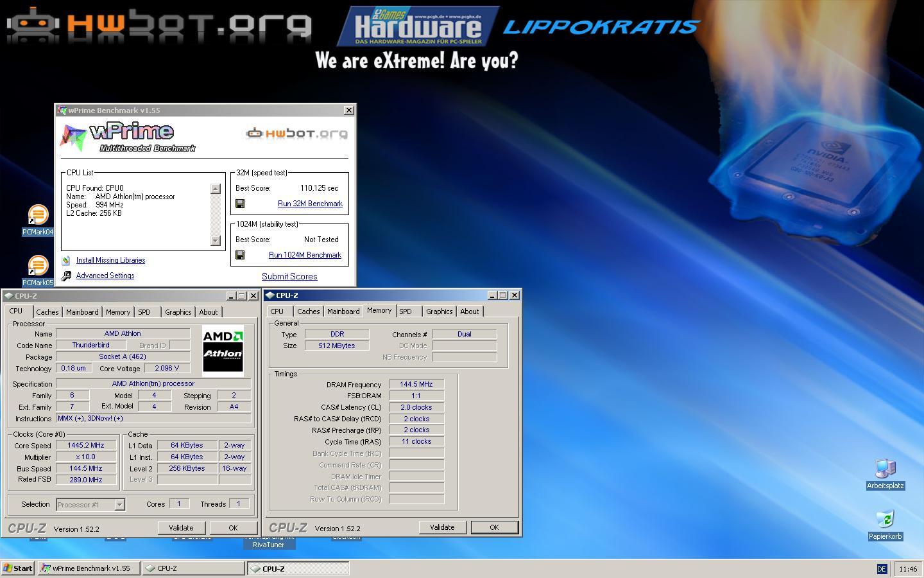Image resolution: width=924 pixels, height=578 pixels.
Task: Click the Core Speed 1445.2 MHz field
Action: point(86,445)
